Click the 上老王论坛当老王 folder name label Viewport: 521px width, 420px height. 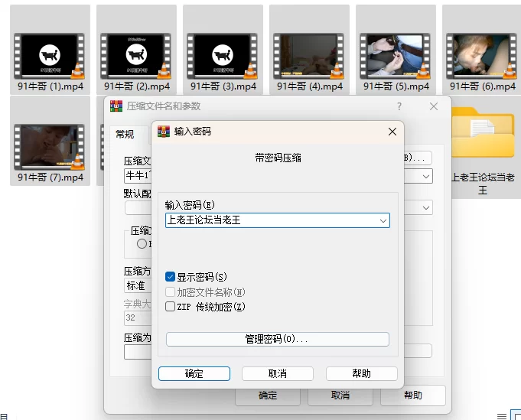point(483,184)
